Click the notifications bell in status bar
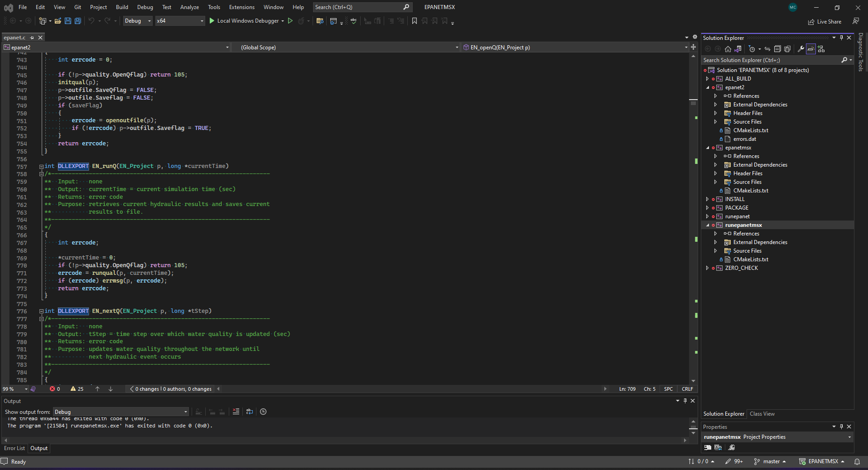Screen dimensions: 868x470 pyautogui.click(x=857, y=461)
